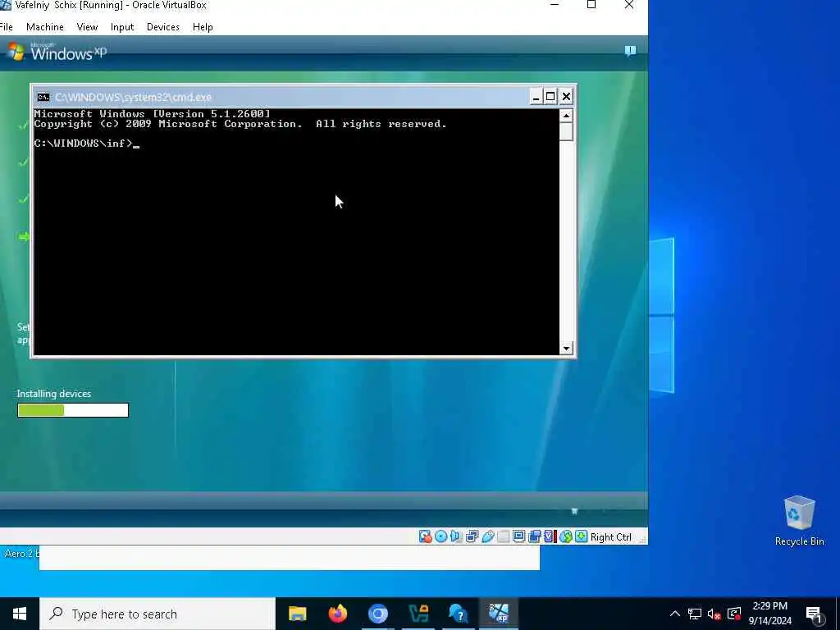Screen dimensions: 840x630
Task: Click the Windows XP logo in setup
Action: 57,52
